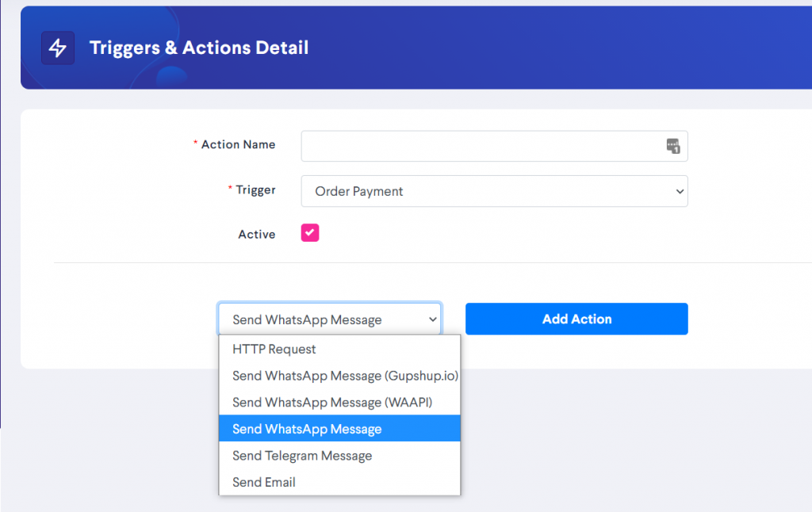Click the autofill icon in Action Name field

pos(672,146)
